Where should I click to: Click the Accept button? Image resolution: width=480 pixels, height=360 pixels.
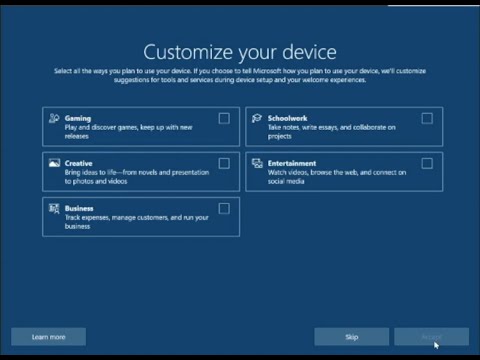point(431,337)
